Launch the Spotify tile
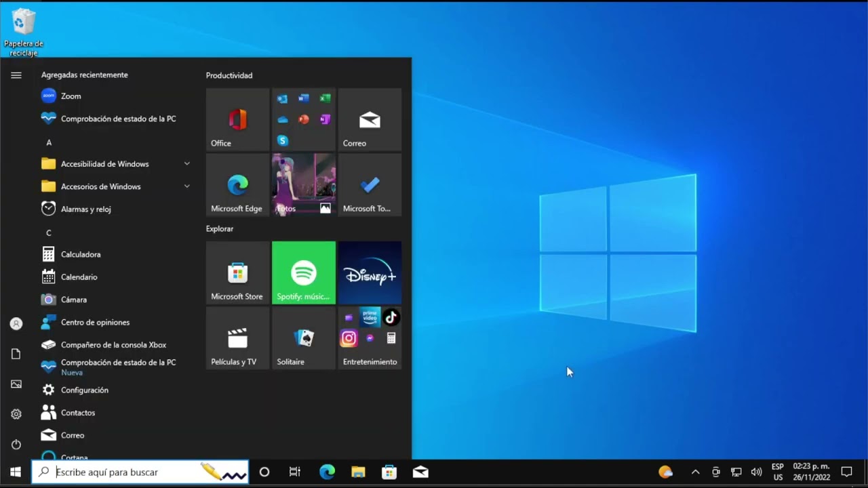Screen dimensions: 868x488 coord(304,272)
